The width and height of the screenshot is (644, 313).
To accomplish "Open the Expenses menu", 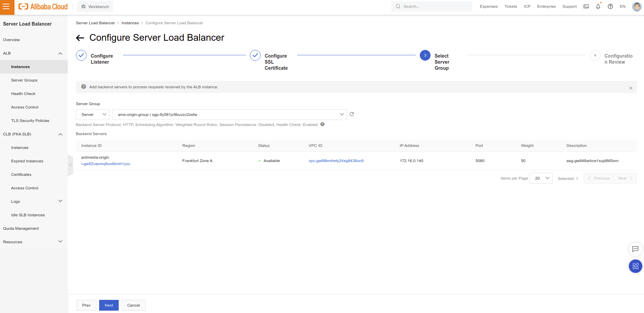I will click(x=489, y=6).
